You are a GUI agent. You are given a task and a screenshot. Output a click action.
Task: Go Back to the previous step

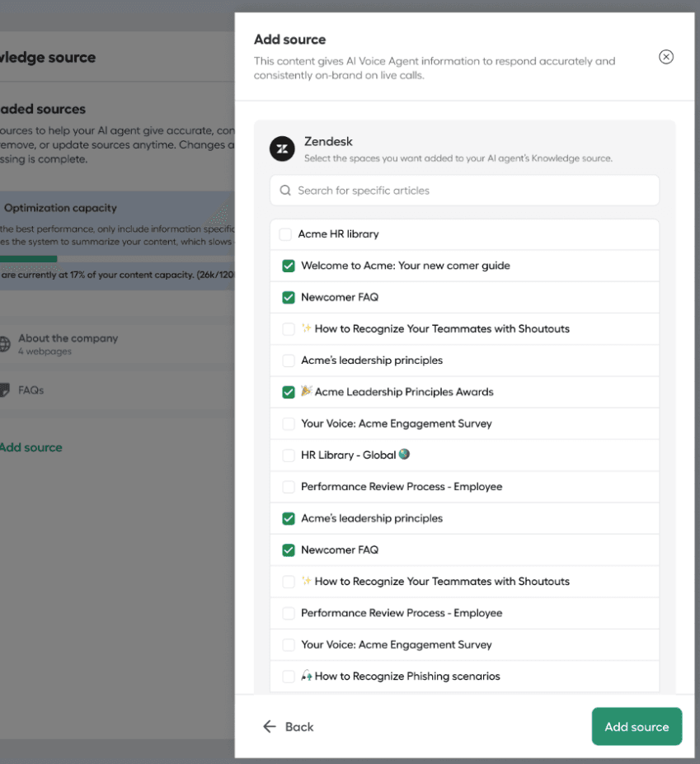(x=289, y=727)
